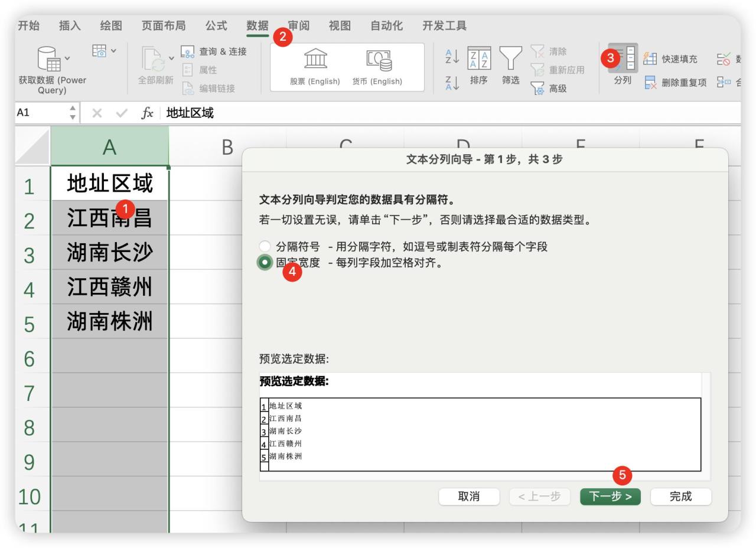Click the formula bar confirm checkmark
Screen dimensions: 756x548
[x=122, y=113]
